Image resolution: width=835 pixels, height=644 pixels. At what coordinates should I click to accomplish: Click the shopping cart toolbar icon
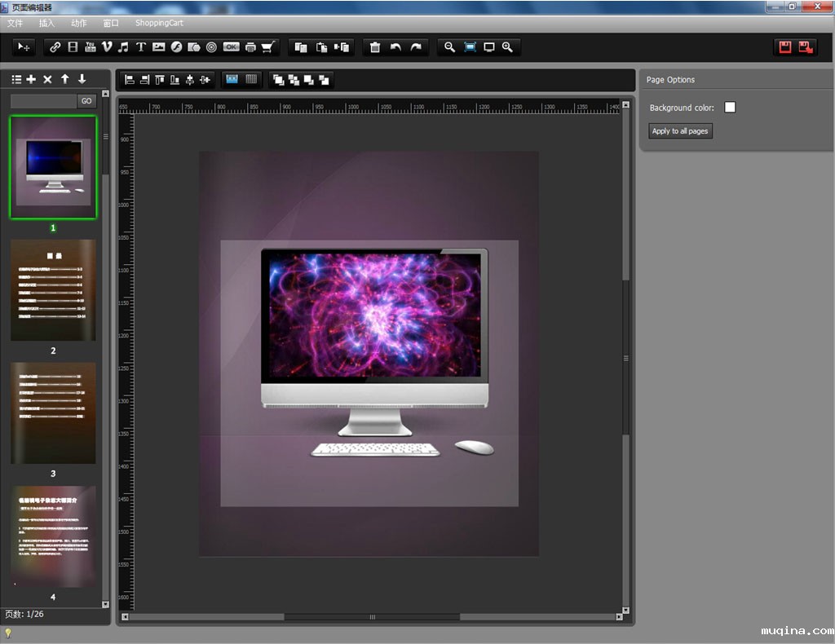[x=267, y=47]
